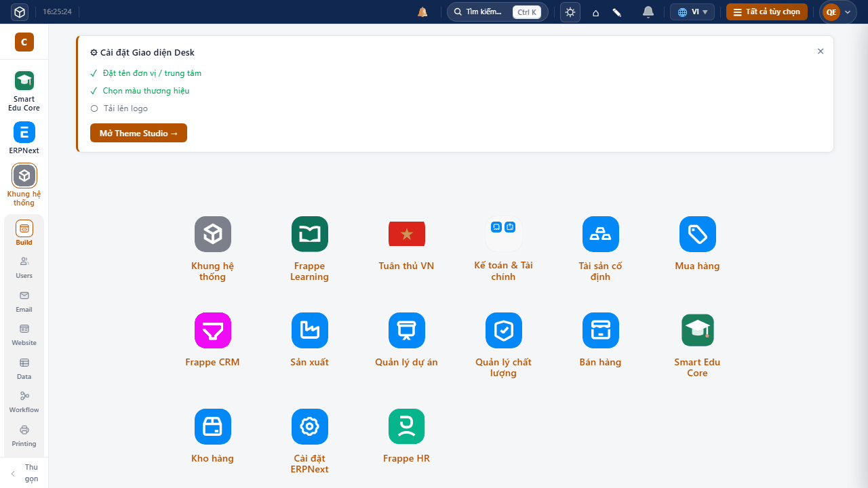Click the orange C workspace badge

coord(24,42)
